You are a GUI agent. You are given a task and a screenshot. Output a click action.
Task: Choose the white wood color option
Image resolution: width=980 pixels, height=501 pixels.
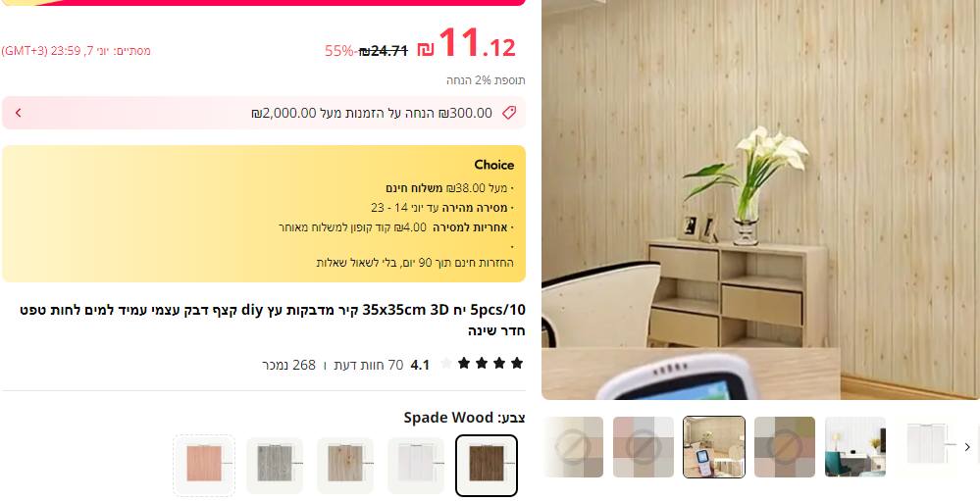416,465
